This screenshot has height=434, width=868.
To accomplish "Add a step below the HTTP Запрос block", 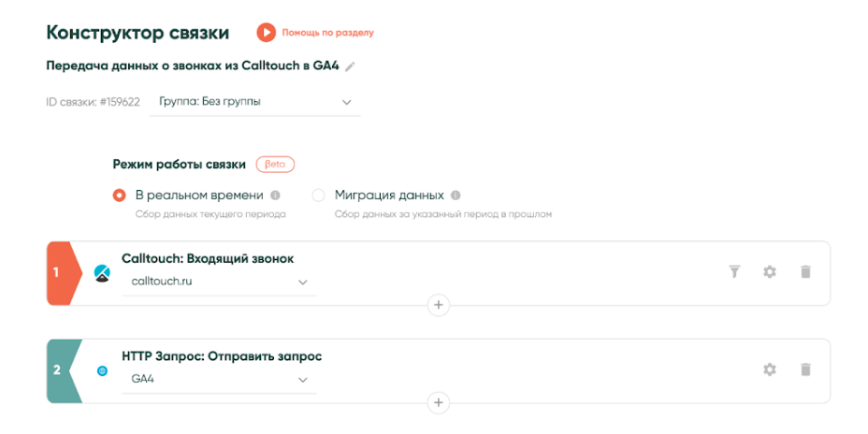I will (x=439, y=402).
